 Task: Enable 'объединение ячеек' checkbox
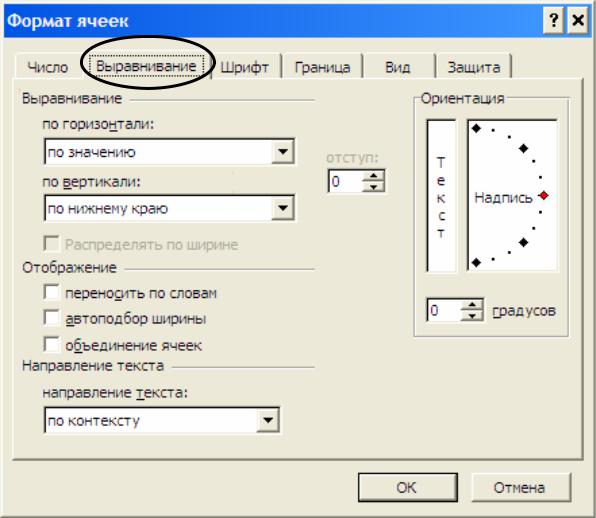[52, 345]
